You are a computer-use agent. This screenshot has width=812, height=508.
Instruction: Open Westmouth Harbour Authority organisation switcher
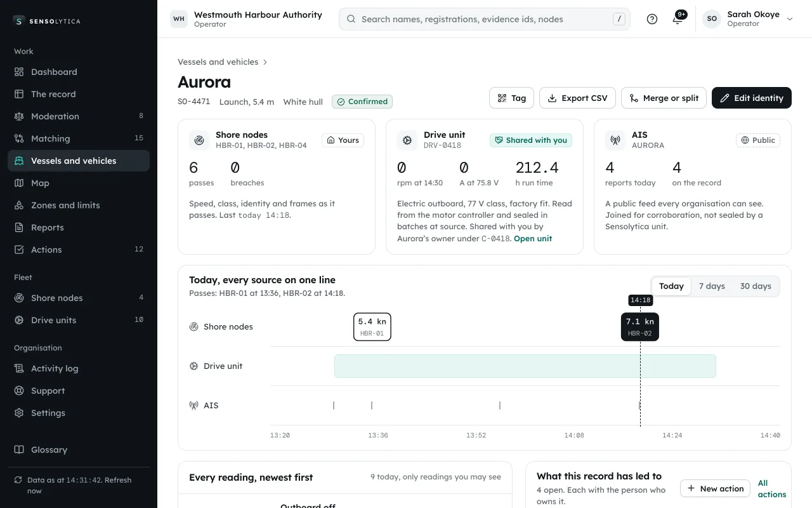point(246,19)
